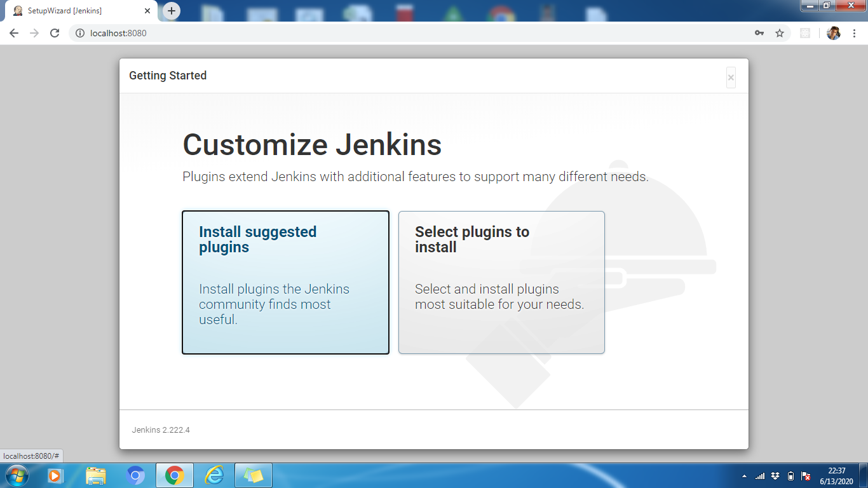Open the clock showing 22:37
Screen dimensions: 868x488
click(x=837, y=476)
